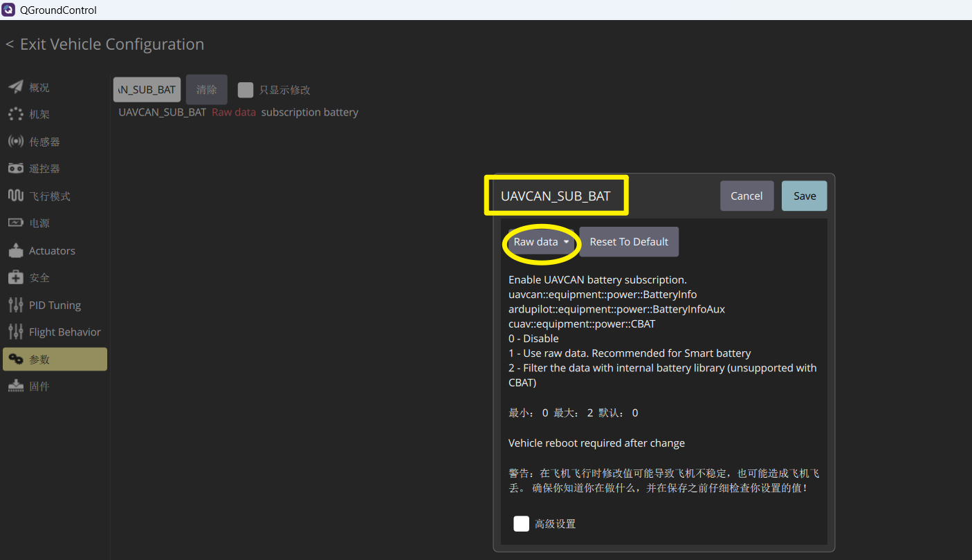Image resolution: width=972 pixels, height=560 pixels.
Task: Select the 飞行模式 flight modes section
Action: point(54,196)
